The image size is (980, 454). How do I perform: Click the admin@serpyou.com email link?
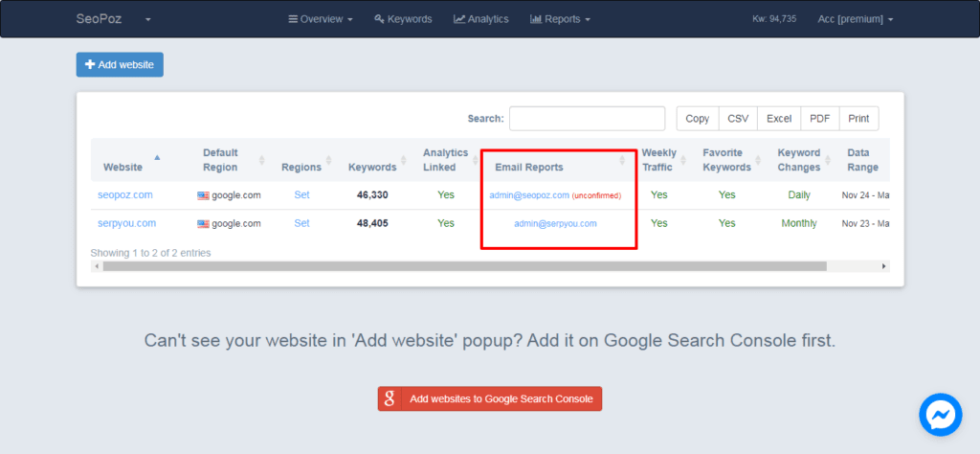[556, 224]
